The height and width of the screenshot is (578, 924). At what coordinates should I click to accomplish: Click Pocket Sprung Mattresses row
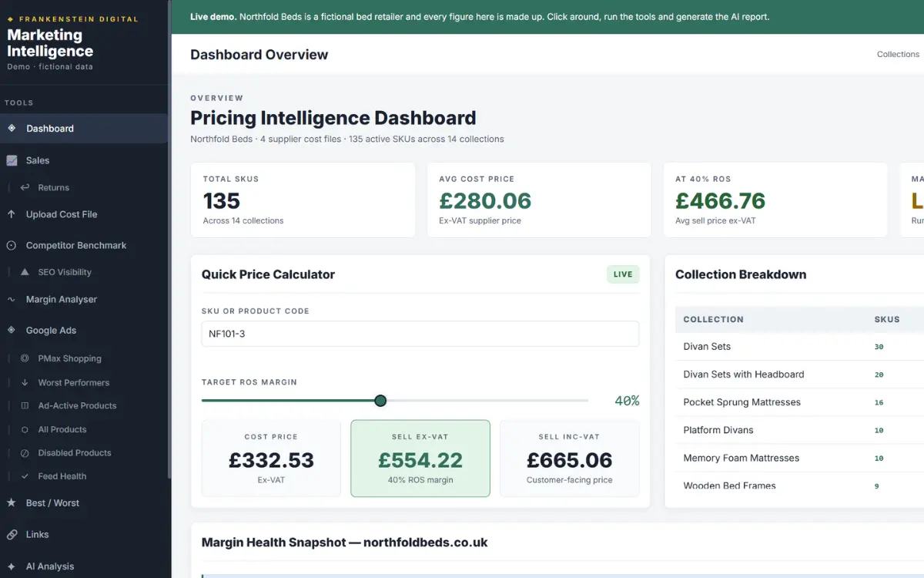pos(799,402)
